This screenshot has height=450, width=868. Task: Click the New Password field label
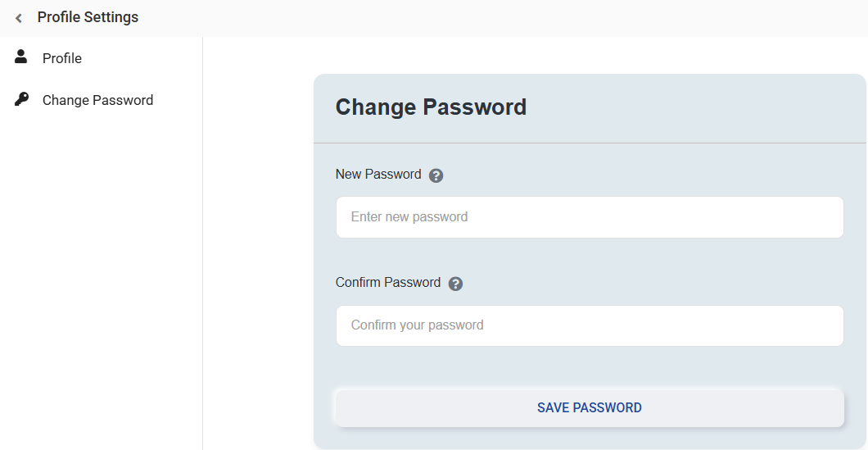[378, 174]
